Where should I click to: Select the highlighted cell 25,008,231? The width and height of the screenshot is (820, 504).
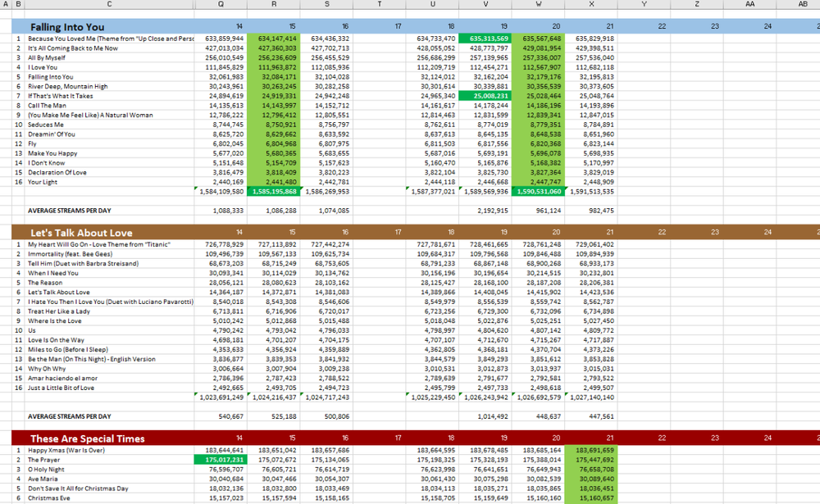click(485, 96)
